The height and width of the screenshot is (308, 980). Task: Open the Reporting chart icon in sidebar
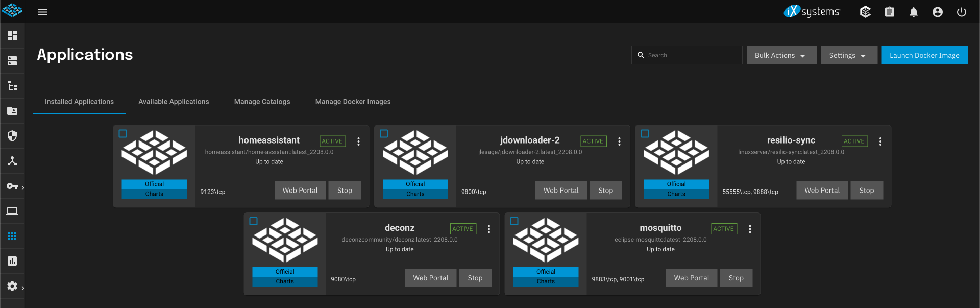[12, 261]
